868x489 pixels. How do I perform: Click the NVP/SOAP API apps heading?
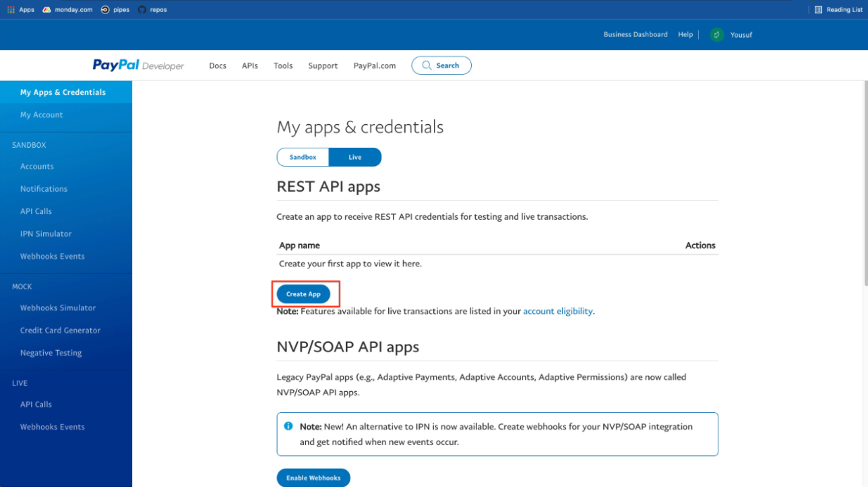coord(348,347)
